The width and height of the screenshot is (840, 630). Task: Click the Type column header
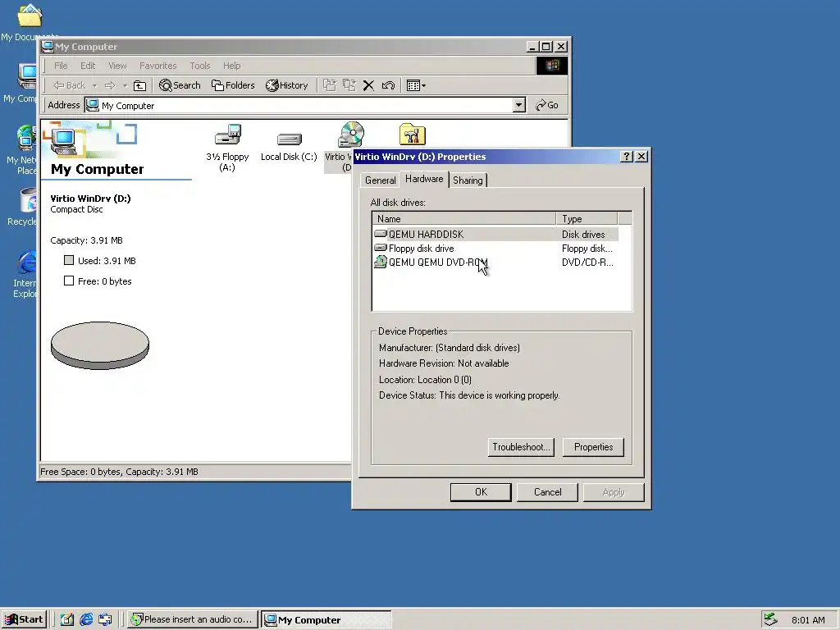587,218
